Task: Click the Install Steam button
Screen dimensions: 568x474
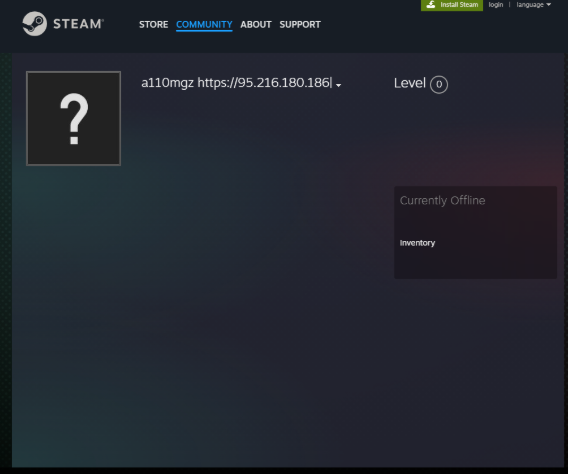Action: pos(452,5)
